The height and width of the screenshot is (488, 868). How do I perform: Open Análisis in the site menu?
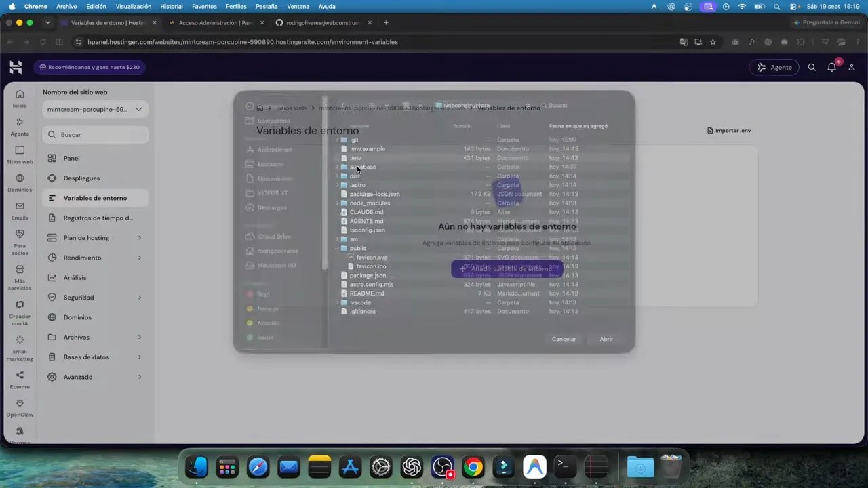click(x=96, y=278)
